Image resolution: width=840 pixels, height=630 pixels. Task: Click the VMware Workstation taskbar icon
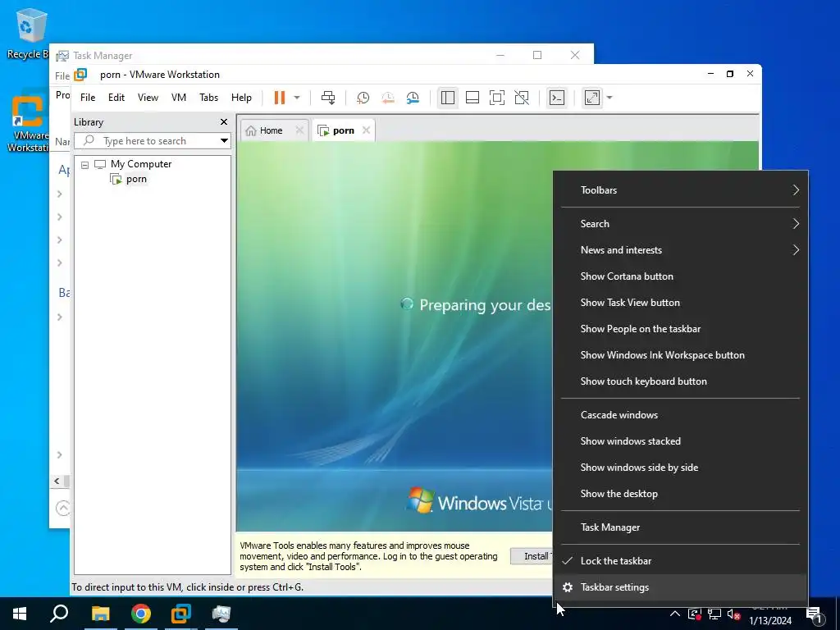[181, 614]
